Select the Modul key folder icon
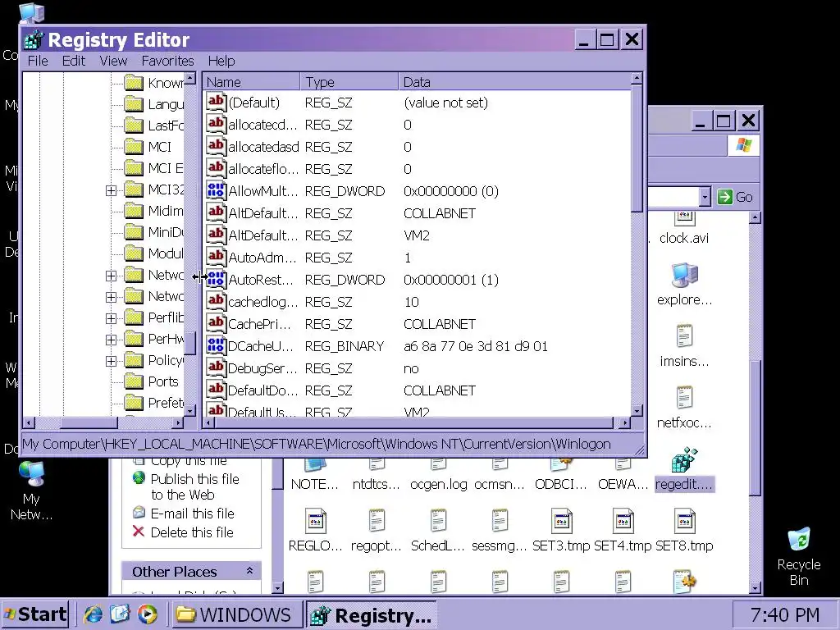840x630 pixels. click(134, 254)
